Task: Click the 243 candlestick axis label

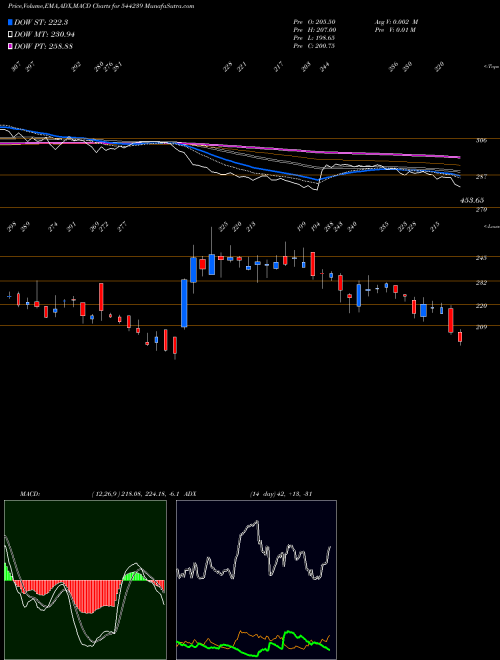Action: click(x=481, y=258)
